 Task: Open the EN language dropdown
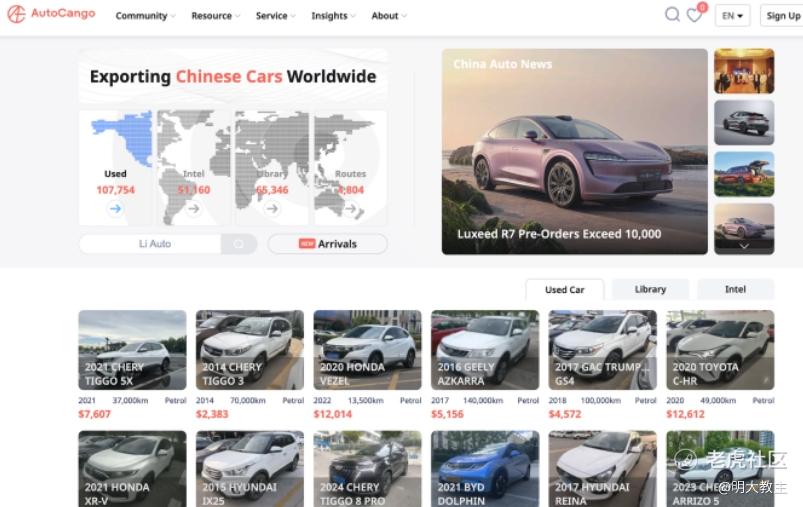[x=732, y=15]
